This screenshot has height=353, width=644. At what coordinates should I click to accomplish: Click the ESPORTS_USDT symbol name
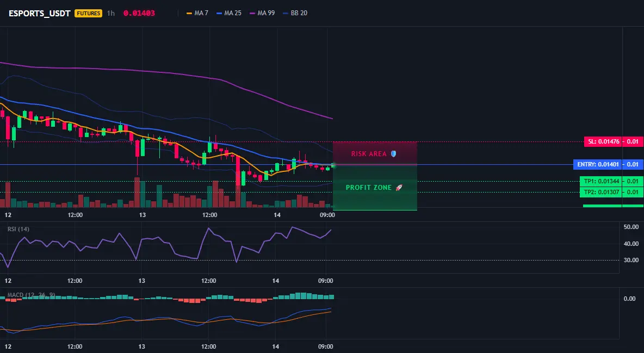coord(39,13)
